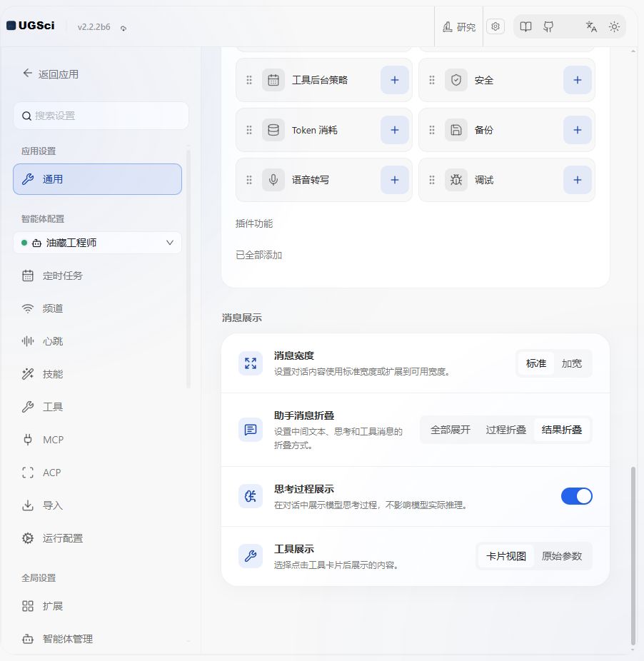Image resolution: width=644 pixels, height=661 pixels.
Task: Click the UGSci logo
Action: (x=31, y=26)
